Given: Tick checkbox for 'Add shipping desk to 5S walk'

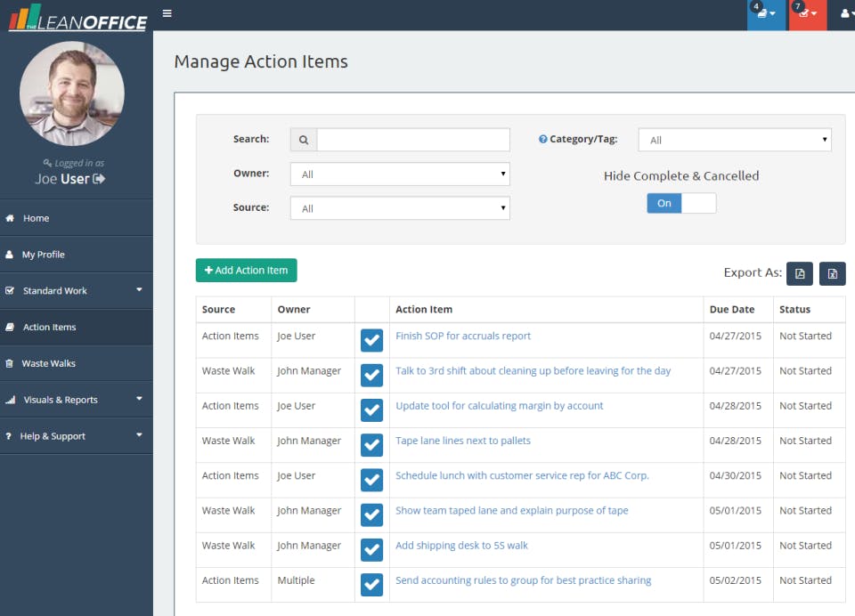Looking at the screenshot, I should click(371, 549).
